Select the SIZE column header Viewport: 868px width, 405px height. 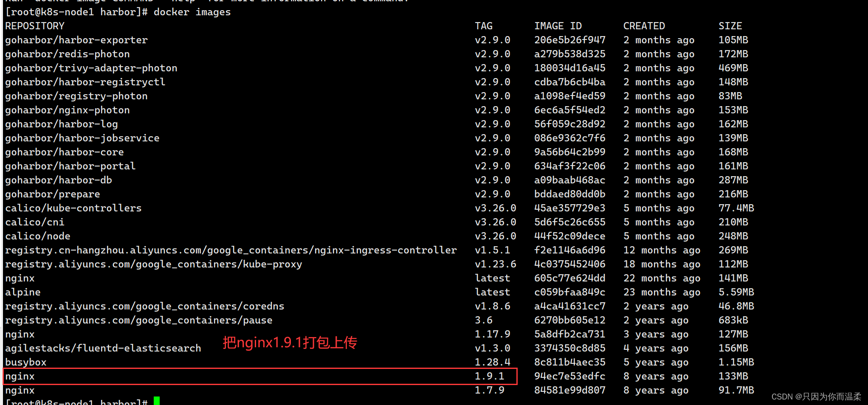(730, 26)
